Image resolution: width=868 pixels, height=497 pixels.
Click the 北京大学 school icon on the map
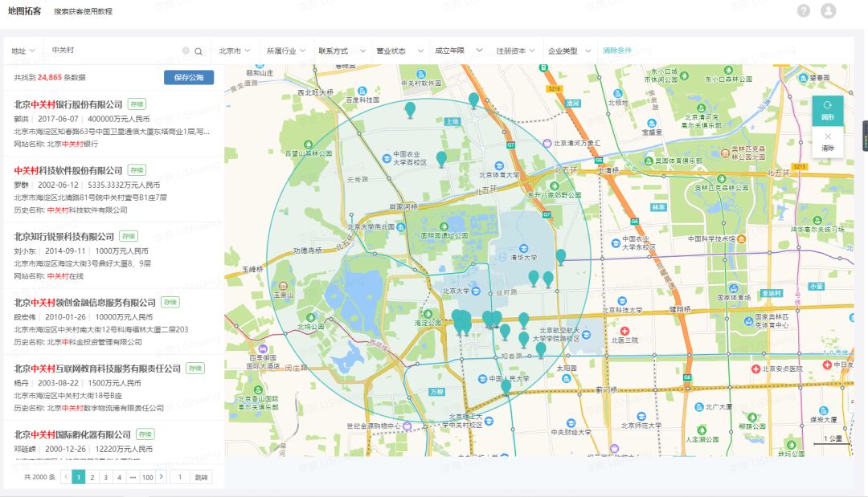click(476, 291)
